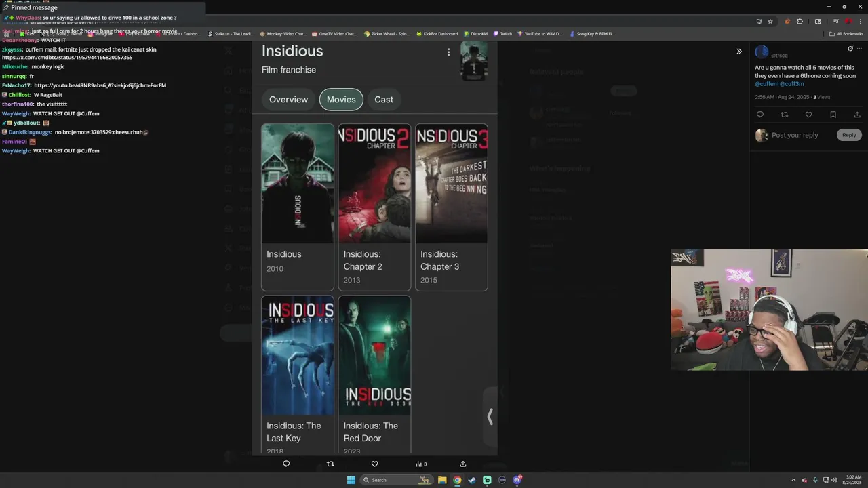
Task: Open the 'Monkey: Video Chat...' bookmark
Action: pos(283,33)
